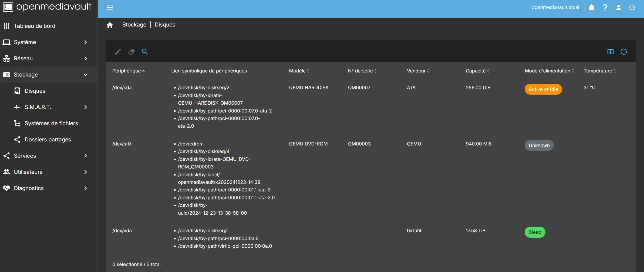Expand the Réseau menu chevron

click(x=86, y=58)
